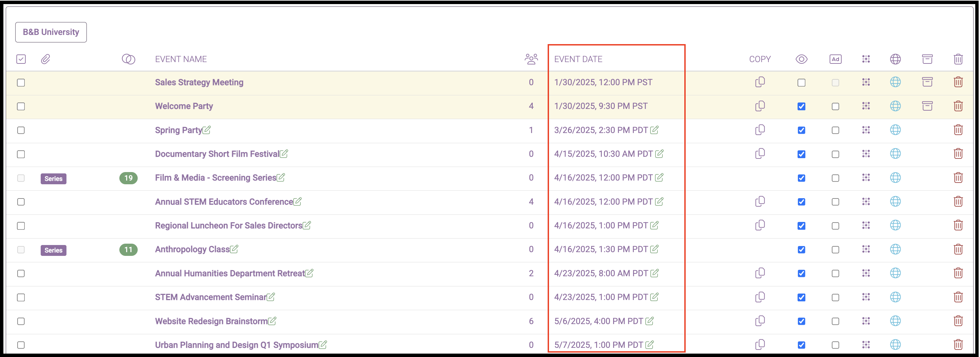This screenshot has height=357, width=980.
Task: Click the overlapping circles header icon
Action: (x=129, y=59)
